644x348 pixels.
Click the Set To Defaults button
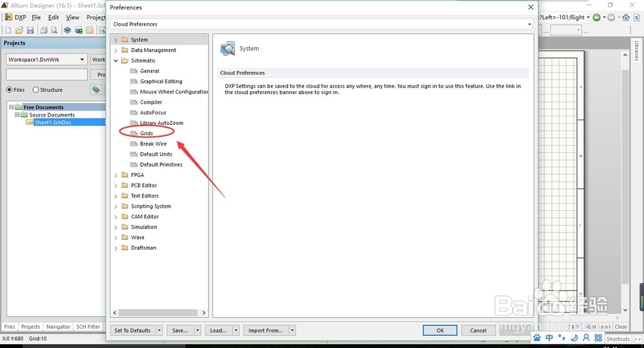click(x=133, y=331)
